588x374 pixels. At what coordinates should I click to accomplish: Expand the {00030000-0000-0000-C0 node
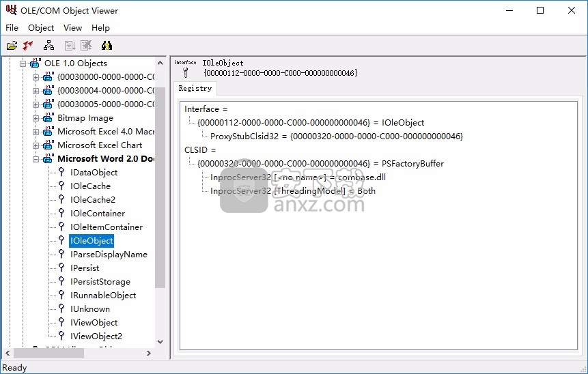(36, 78)
